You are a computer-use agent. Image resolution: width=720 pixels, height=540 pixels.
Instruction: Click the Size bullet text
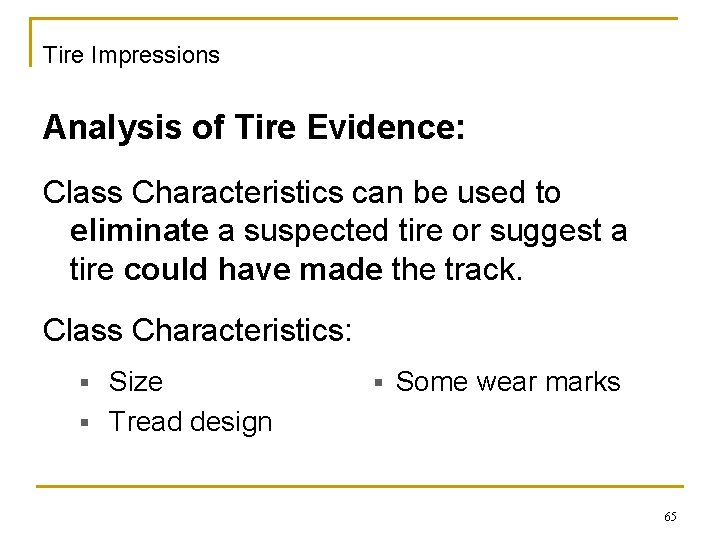click(135, 382)
